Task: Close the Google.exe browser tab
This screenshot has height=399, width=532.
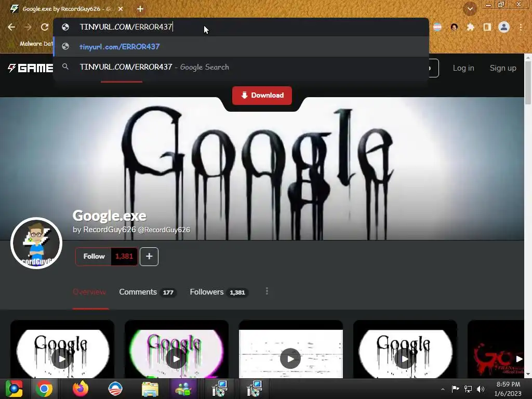Action: pyautogui.click(x=121, y=9)
